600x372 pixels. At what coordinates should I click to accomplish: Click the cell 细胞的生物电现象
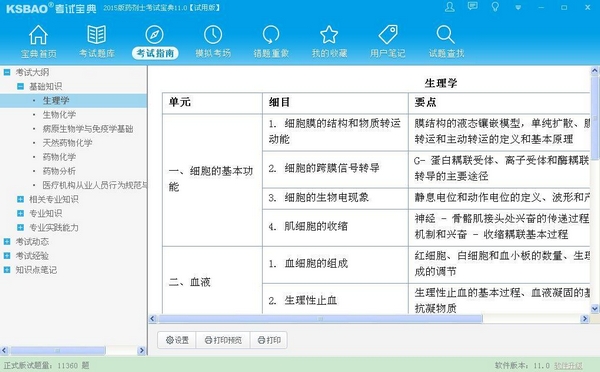tap(335, 198)
